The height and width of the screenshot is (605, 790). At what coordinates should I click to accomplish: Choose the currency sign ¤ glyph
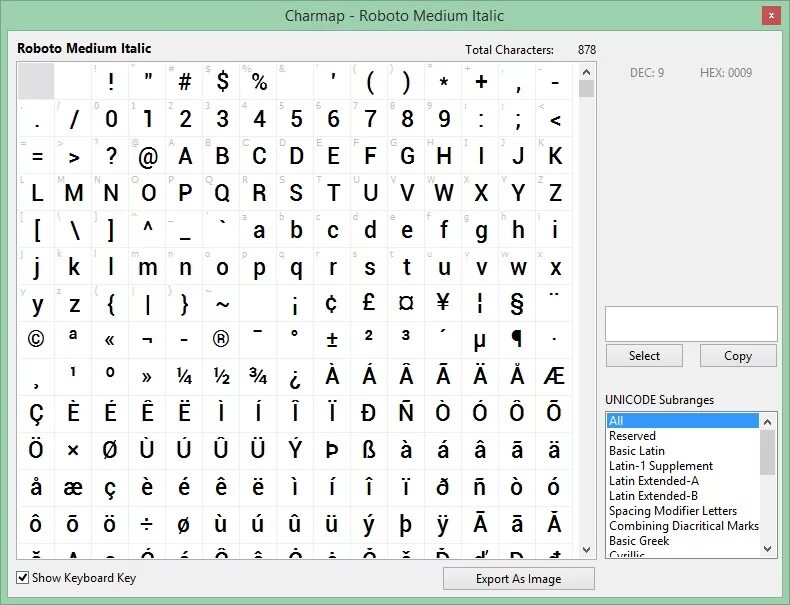pos(407,303)
